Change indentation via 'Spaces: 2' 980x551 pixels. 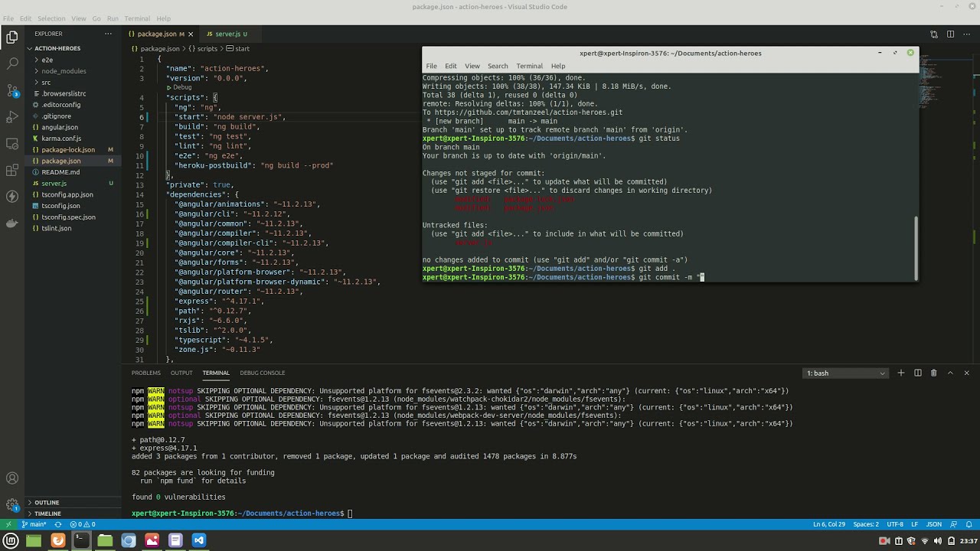pos(866,524)
